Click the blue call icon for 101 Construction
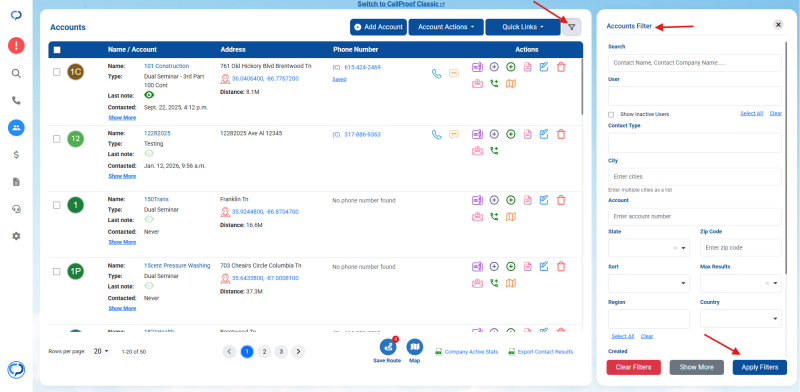800x392 pixels. 436,74
